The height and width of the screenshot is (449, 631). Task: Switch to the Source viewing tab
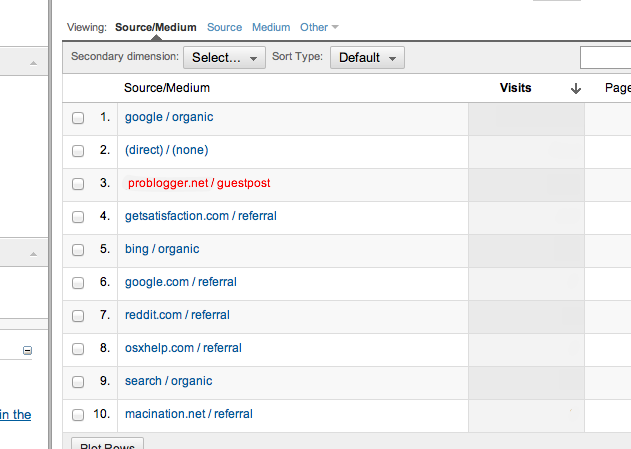[x=224, y=27]
